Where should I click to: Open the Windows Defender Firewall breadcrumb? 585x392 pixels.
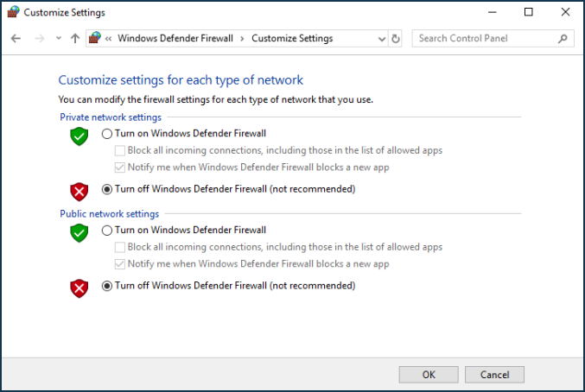[x=175, y=38]
